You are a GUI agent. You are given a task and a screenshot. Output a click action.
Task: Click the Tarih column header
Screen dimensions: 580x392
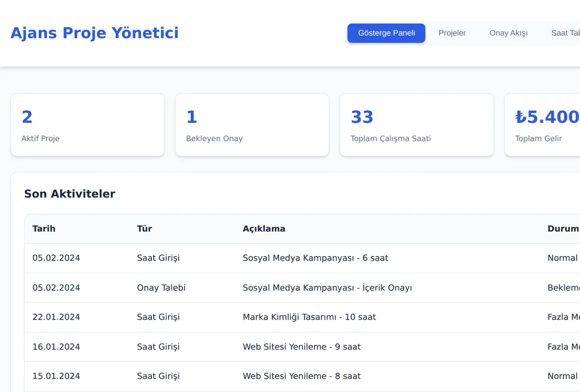coord(44,229)
